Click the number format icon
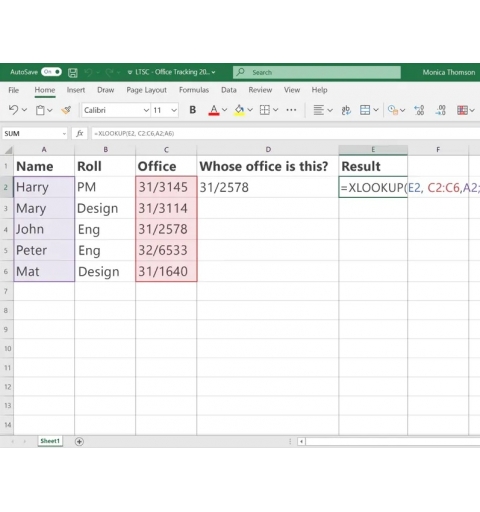 [x=393, y=110]
